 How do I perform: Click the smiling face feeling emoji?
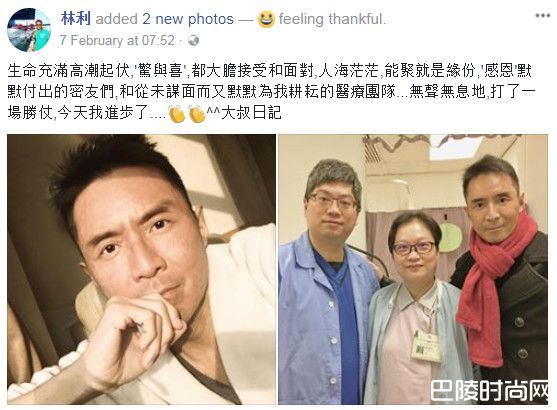coord(266,19)
